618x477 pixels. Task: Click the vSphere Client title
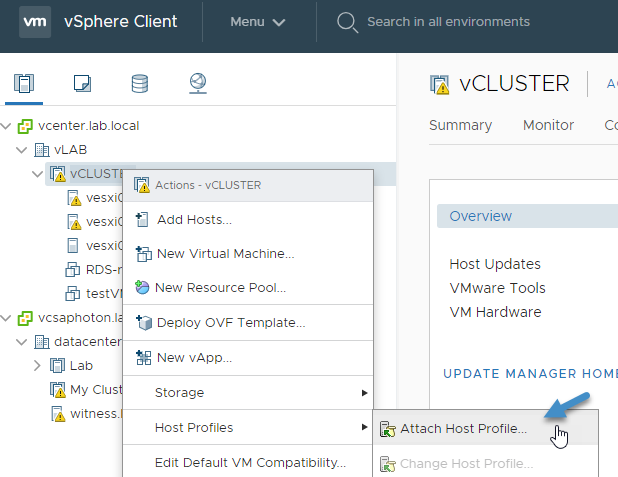pyautogui.click(x=121, y=21)
